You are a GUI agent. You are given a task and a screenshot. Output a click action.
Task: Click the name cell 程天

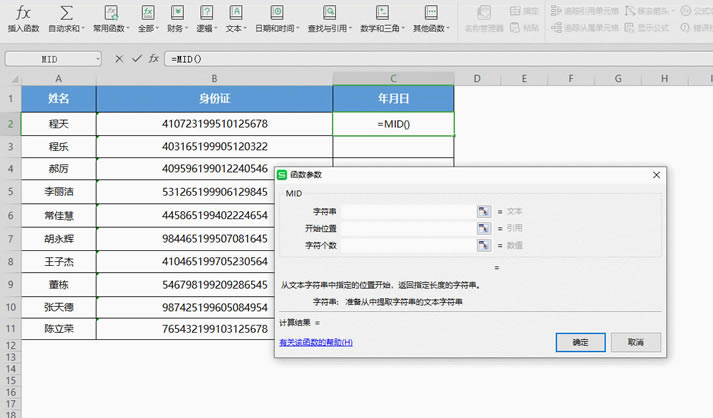[x=59, y=124]
